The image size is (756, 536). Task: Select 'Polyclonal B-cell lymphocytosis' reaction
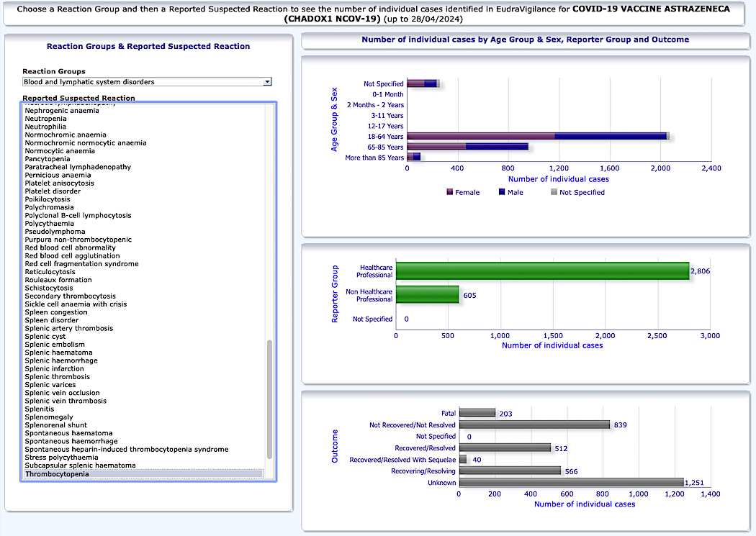click(78, 216)
